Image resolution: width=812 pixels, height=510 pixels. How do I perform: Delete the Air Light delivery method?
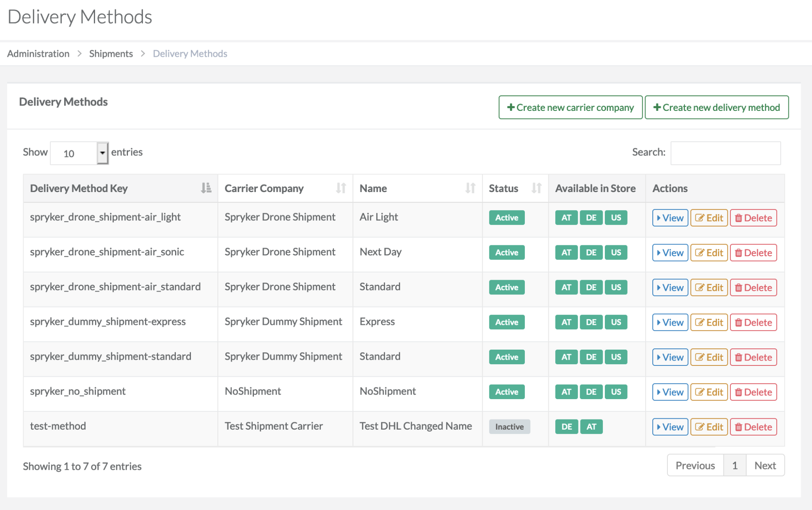pyautogui.click(x=754, y=218)
